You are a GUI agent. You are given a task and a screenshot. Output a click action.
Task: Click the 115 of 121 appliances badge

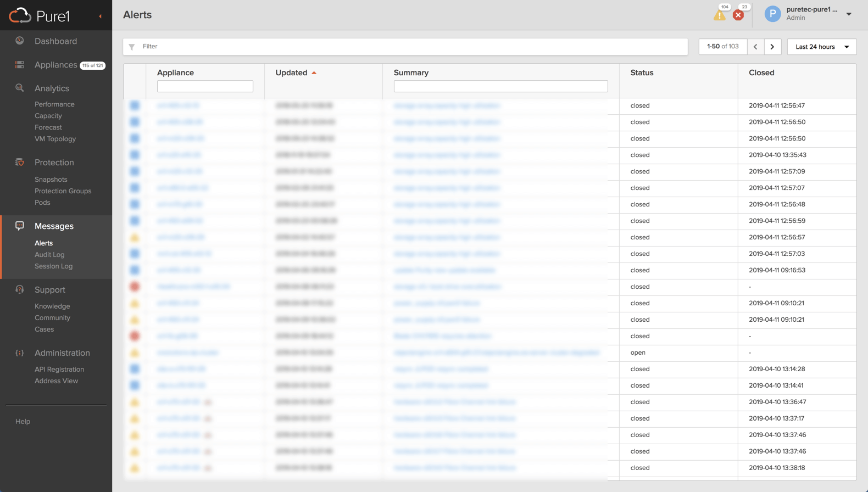[92, 65]
